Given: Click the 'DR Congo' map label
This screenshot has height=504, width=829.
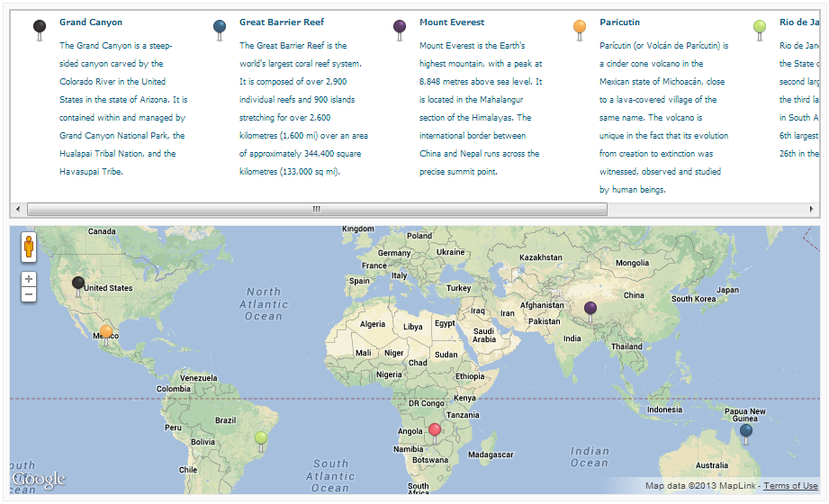Looking at the screenshot, I should (426, 403).
